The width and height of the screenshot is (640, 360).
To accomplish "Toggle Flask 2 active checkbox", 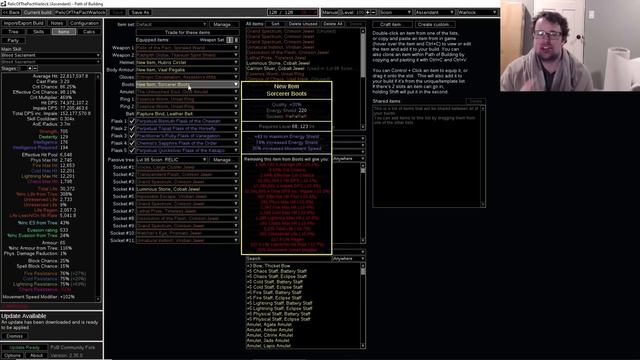I will pos(132,129).
